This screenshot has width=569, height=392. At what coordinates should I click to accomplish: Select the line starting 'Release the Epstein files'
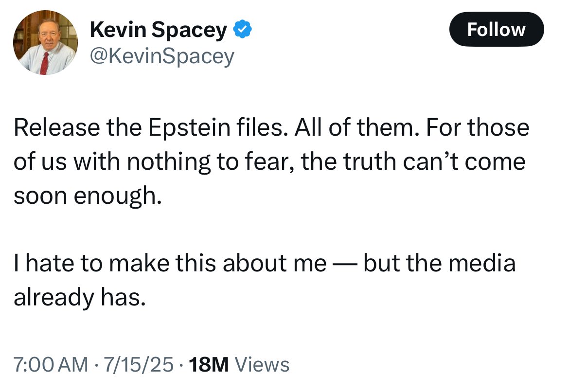click(x=271, y=128)
